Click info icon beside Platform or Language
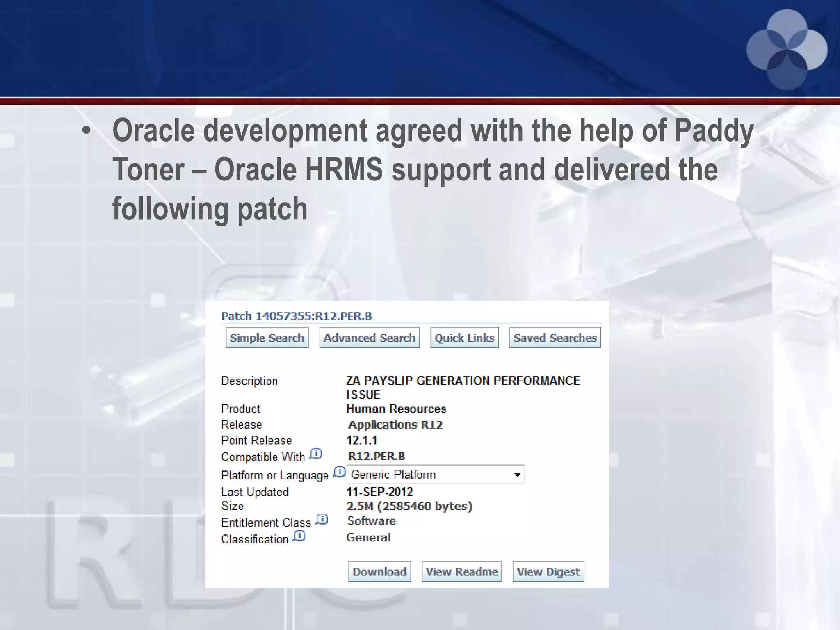This screenshot has width=840, height=630. coord(339,472)
